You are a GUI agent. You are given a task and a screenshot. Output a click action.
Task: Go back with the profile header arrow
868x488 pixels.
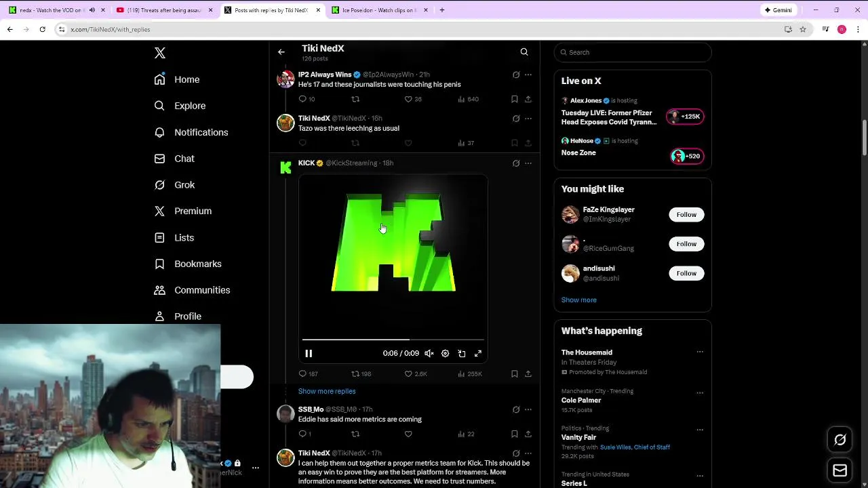[x=281, y=52]
